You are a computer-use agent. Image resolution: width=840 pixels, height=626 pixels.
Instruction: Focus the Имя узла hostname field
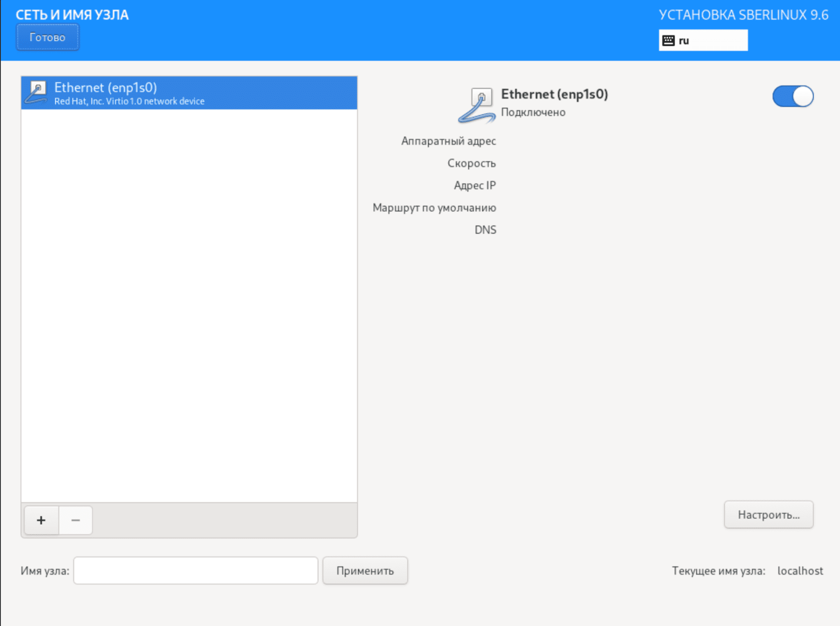pyautogui.click(x=196, y=570)
